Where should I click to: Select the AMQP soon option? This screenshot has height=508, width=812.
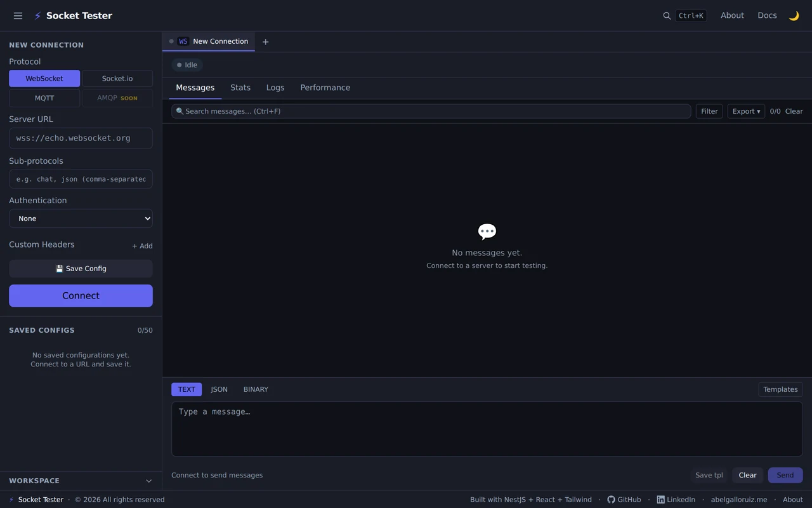pyautogui.click(x=117, y=98)
